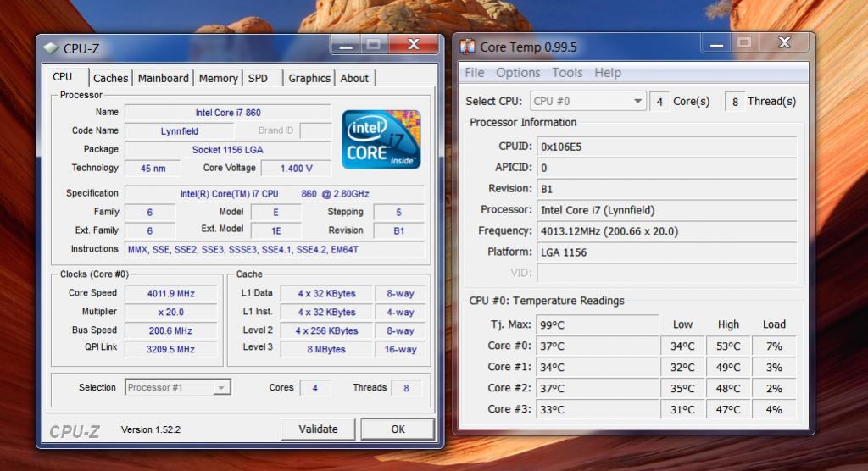Click the Ext. Model value 1E
Screen dimensions: 868x471
click(275, 230)
